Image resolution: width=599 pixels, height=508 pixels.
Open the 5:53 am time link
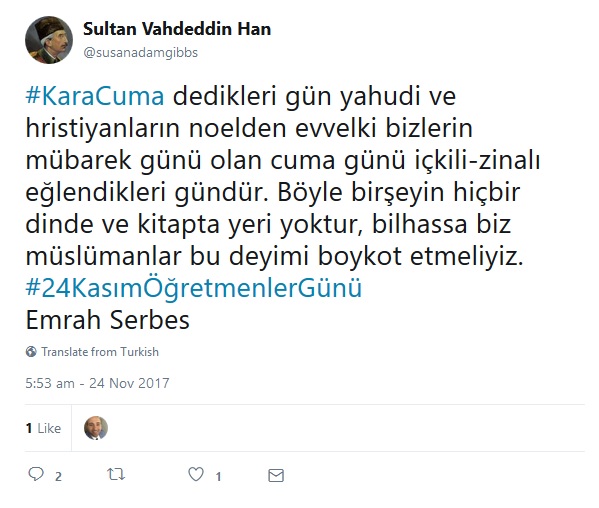click(50, 383)
